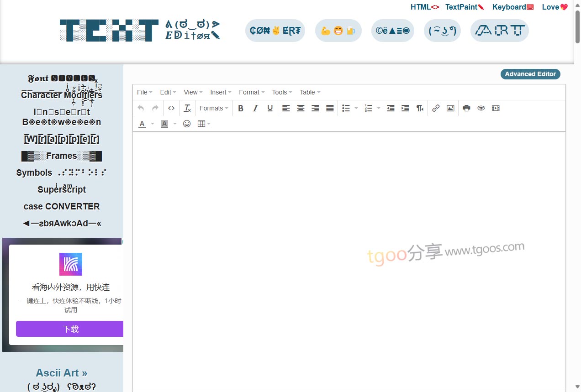Click the insert image icon
Viewport: 581px width, 392px height.
450,108
